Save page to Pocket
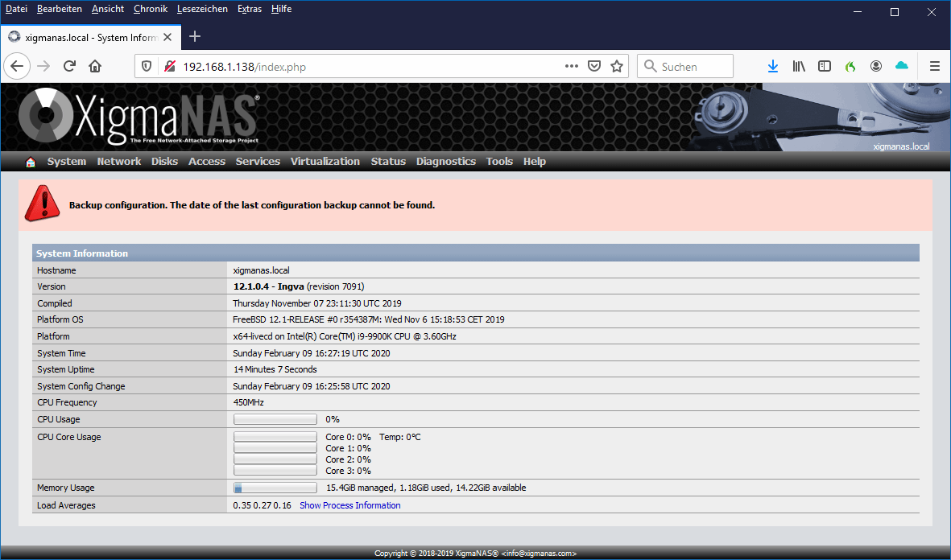 pos(594,67)
